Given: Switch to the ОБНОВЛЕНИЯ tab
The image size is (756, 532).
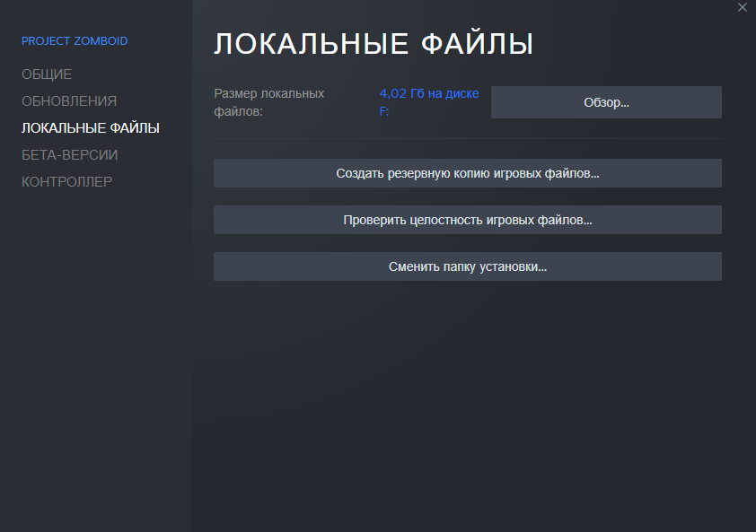Looking at the screenshot, I should coord(69,101).
